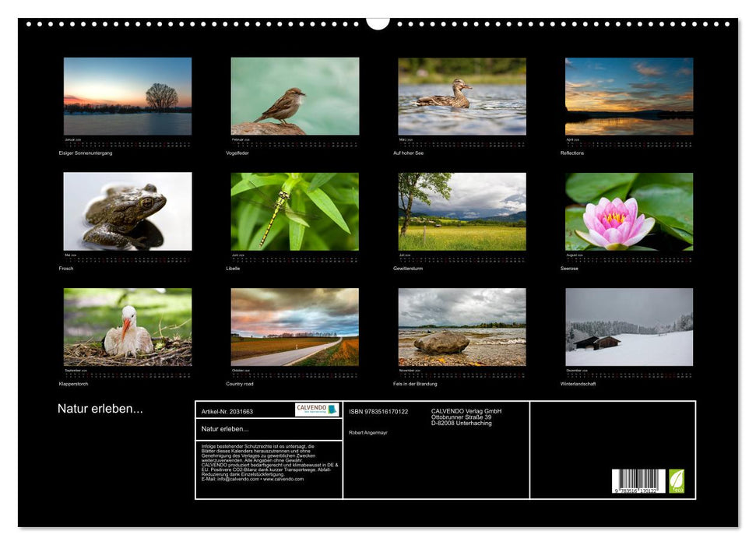Click the info@calvendo.com email address
This screenshot has width=756, height=545.
tap(239, 479)
